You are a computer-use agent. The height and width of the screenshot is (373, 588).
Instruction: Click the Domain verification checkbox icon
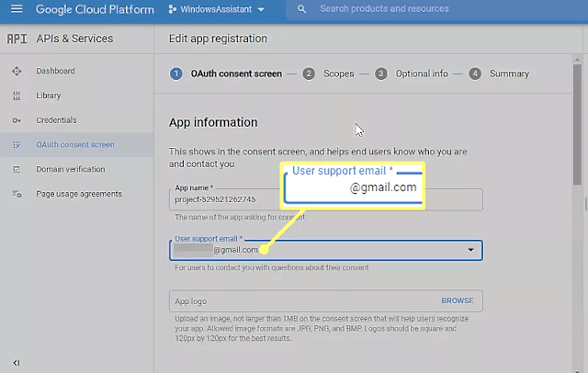tap(17, 169)
